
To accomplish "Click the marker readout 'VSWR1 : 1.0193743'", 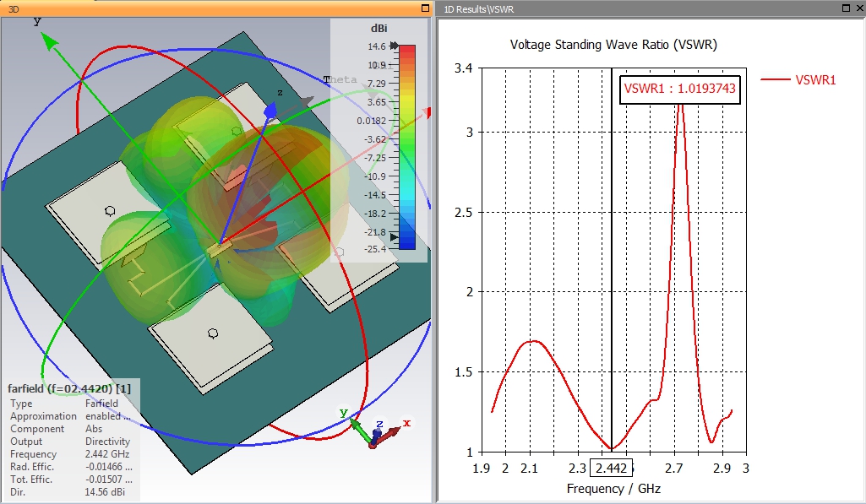I will (680, 89).
